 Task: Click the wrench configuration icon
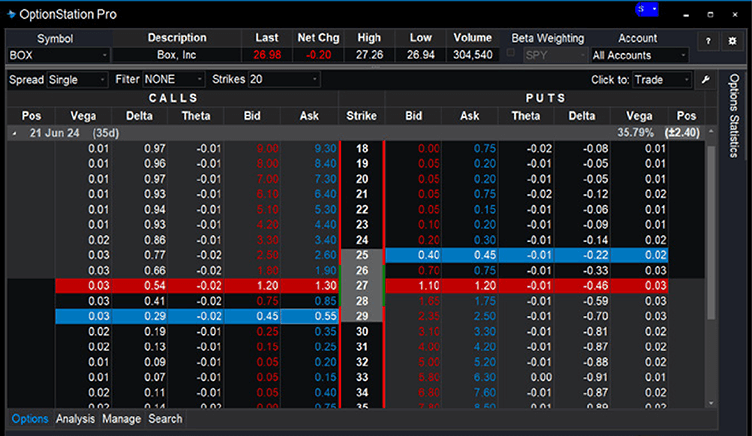705,80
